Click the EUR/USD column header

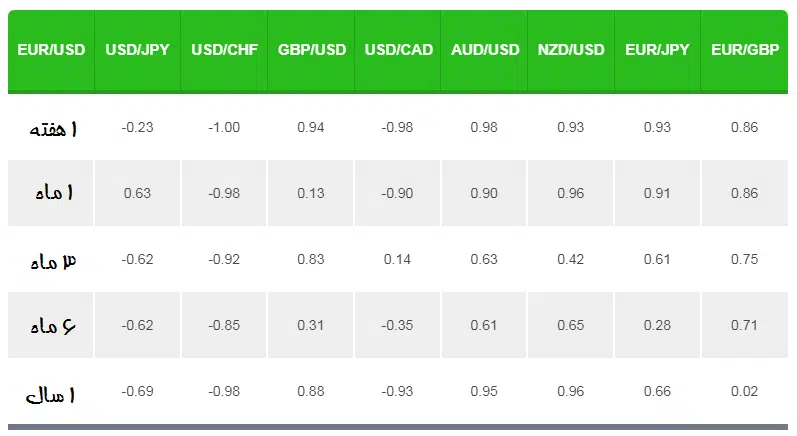[51, 50]
